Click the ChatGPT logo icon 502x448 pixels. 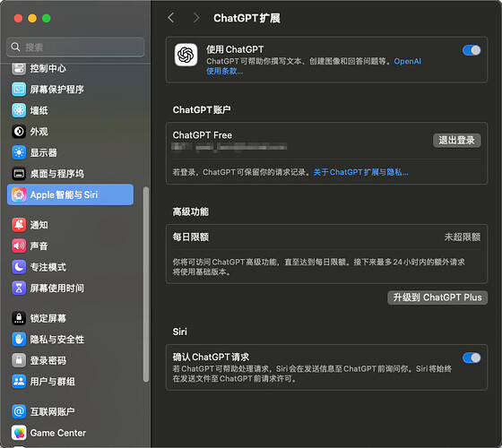pos(186,55)
